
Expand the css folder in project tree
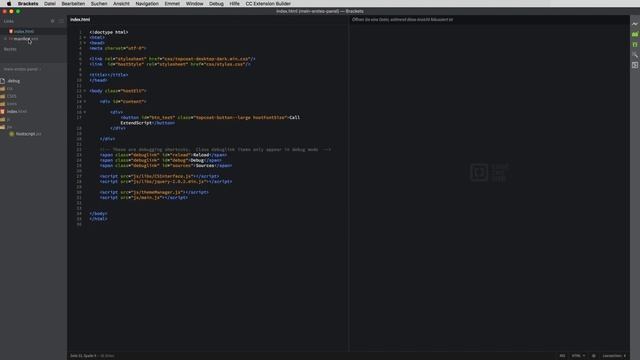10,88
